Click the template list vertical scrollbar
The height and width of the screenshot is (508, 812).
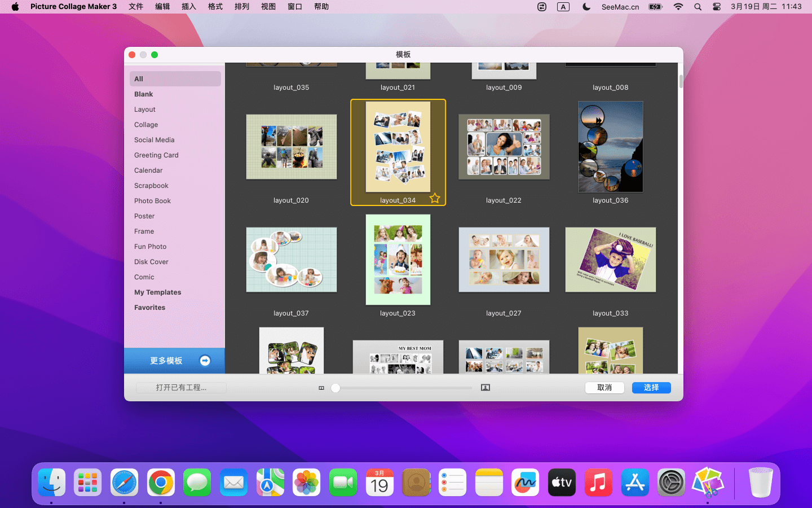point(681,81)
